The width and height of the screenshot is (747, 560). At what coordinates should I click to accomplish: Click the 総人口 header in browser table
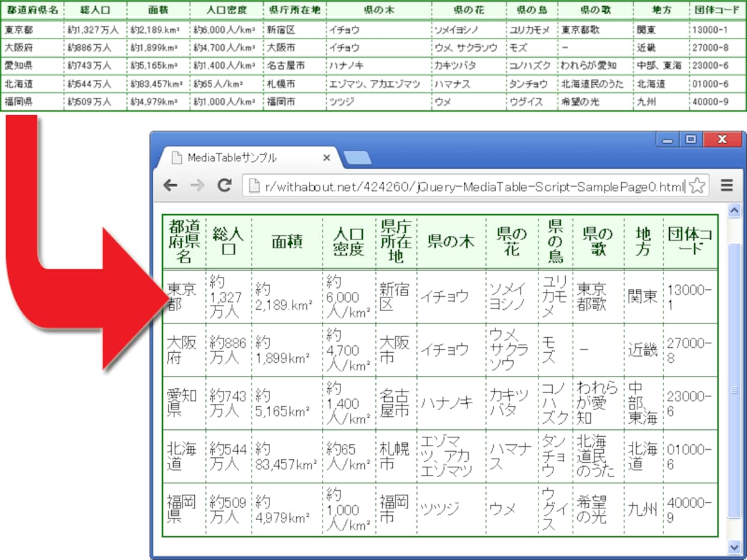coord(228,241)
